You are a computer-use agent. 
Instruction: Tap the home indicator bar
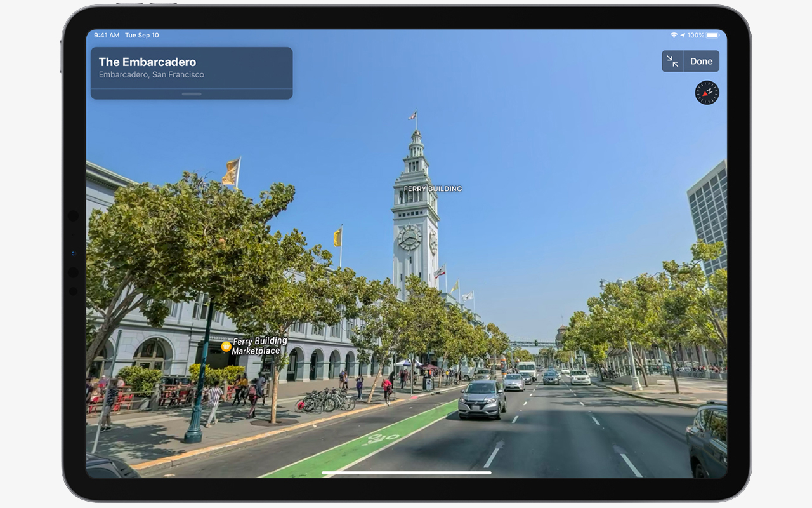click(407, 472)
